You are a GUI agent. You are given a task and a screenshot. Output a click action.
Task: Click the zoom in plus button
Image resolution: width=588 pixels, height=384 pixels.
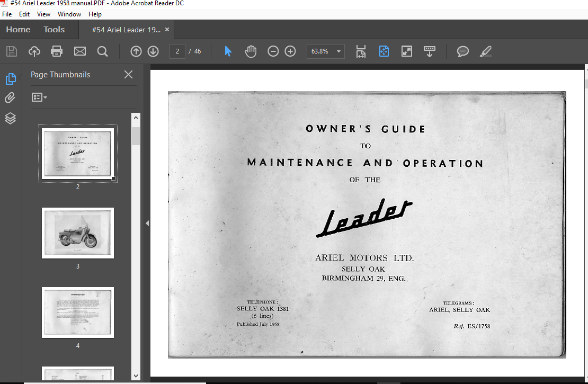pyautogui.click(x=290, y=51)
